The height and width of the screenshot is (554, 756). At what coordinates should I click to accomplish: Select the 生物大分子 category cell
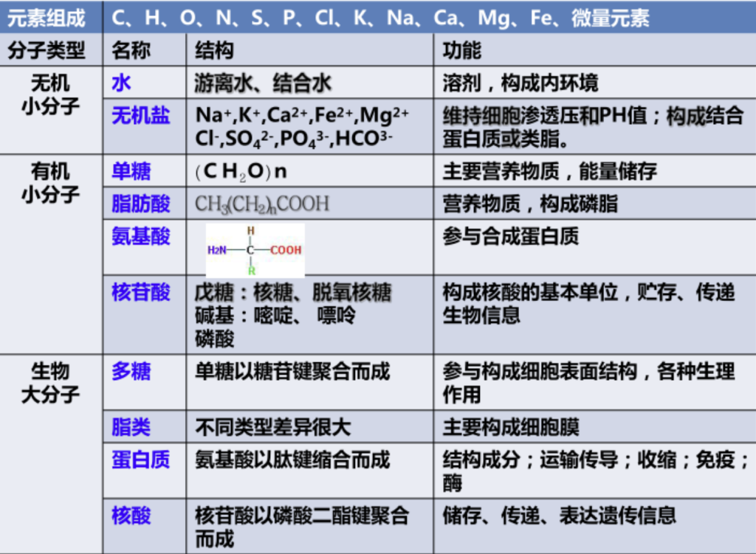50,382
